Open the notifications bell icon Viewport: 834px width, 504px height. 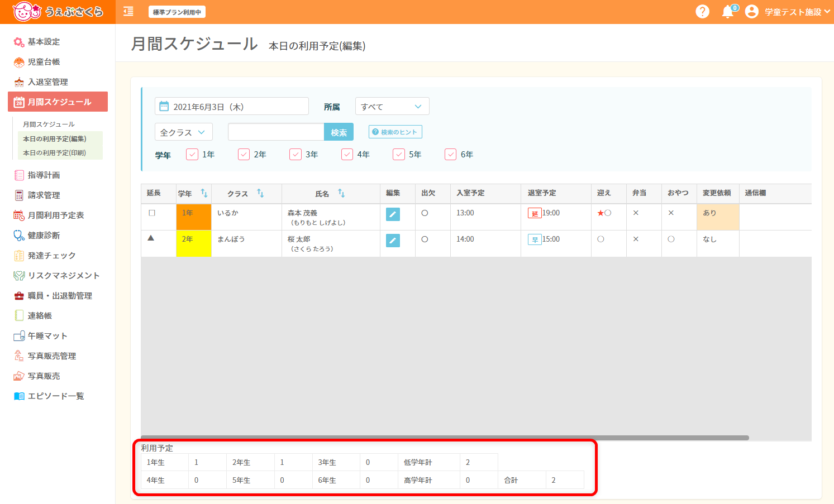[728, 11]
